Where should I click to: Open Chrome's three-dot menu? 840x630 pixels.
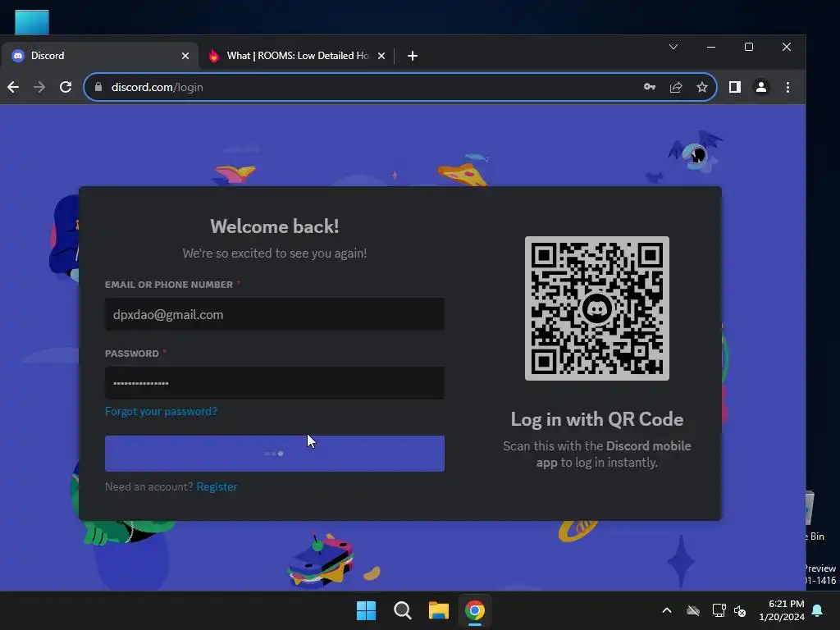[x=787, y=87]
